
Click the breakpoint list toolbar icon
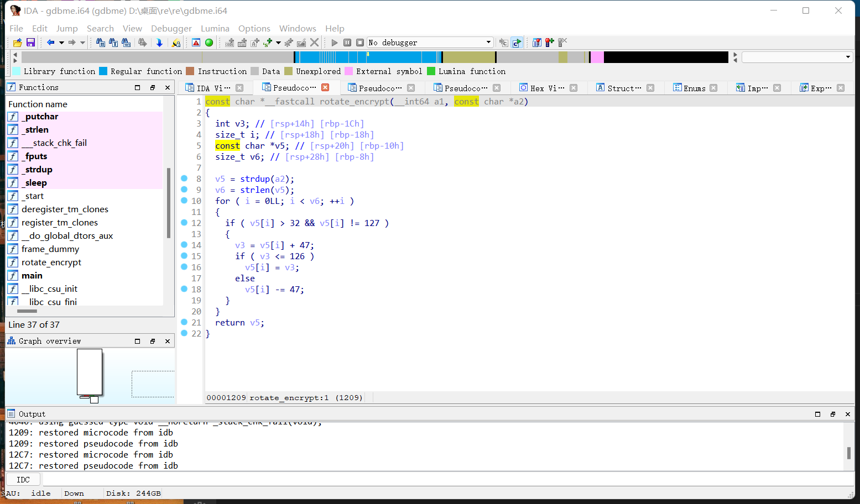(x=536, y=43)
